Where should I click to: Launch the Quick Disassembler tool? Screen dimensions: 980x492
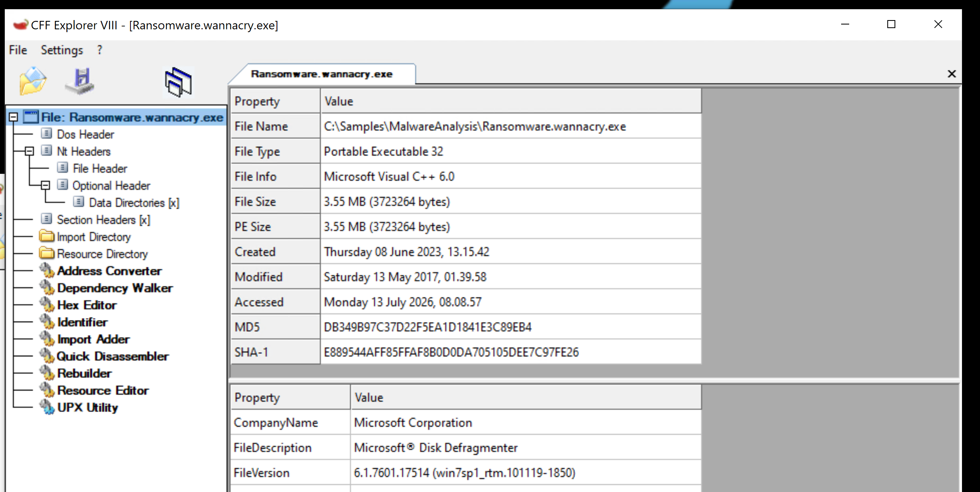[113, 356]
